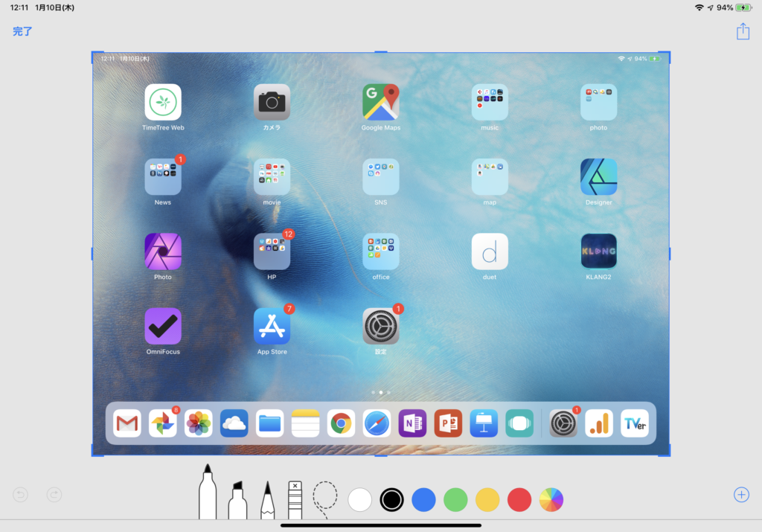
Task: Choose the white color swatch
Action: click(x=359, y=500)
